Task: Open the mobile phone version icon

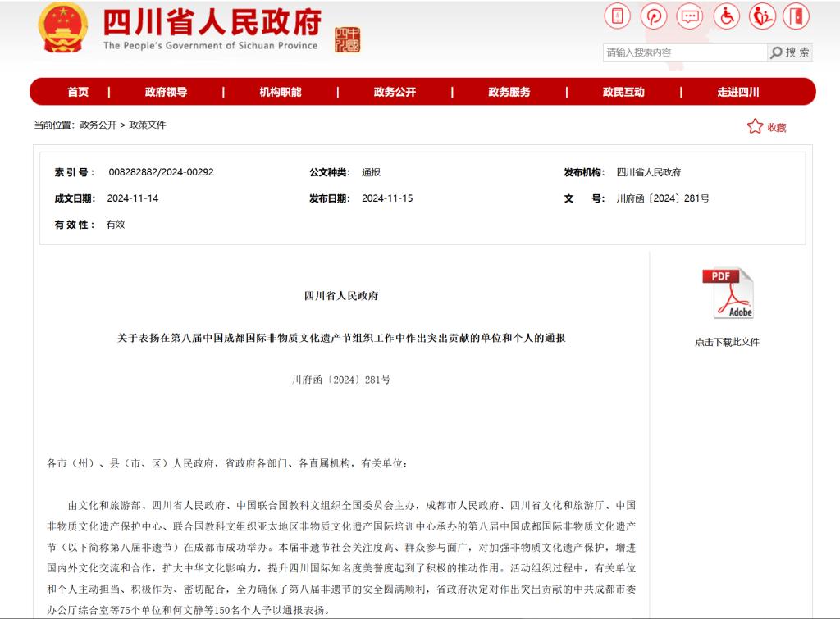Action: tap(617, 16)
